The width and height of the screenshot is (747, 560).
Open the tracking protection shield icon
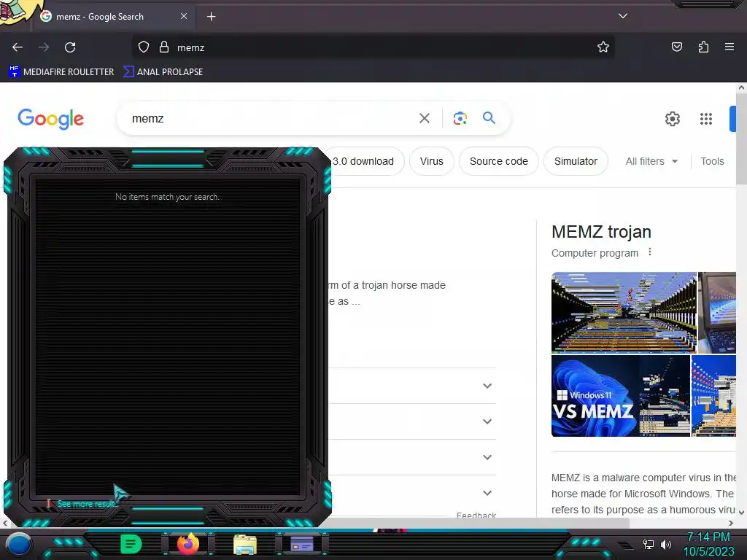pos(144,47)
